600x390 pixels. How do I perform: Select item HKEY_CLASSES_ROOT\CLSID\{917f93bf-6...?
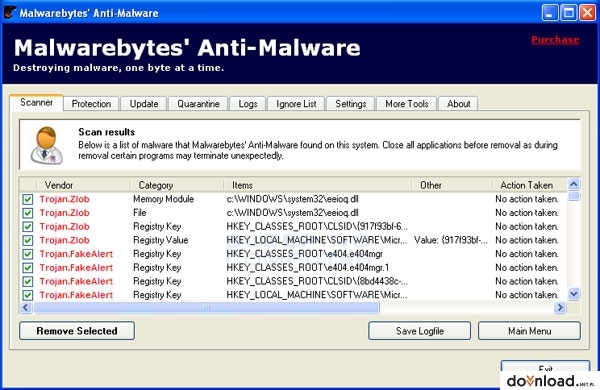click(x=317, y=227)
